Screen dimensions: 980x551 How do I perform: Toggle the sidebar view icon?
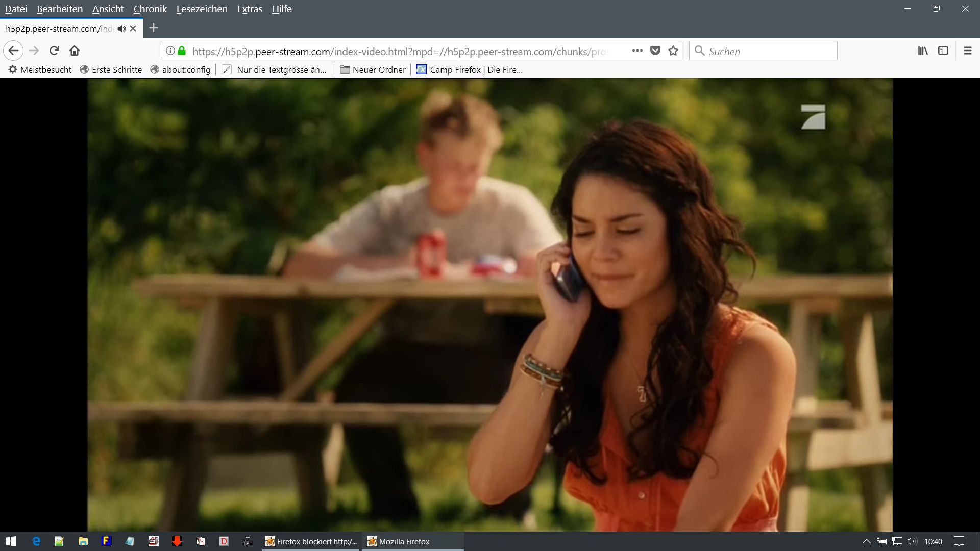click(943, 51)
